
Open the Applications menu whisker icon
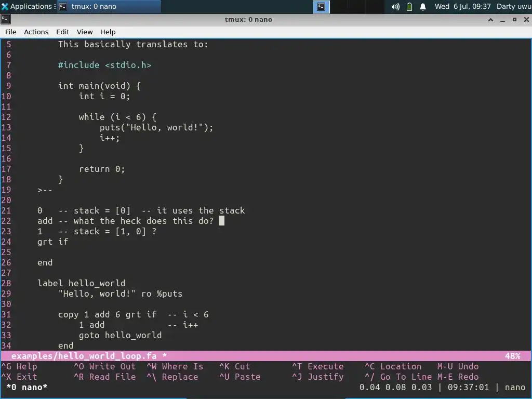click(x=5, y=6)
